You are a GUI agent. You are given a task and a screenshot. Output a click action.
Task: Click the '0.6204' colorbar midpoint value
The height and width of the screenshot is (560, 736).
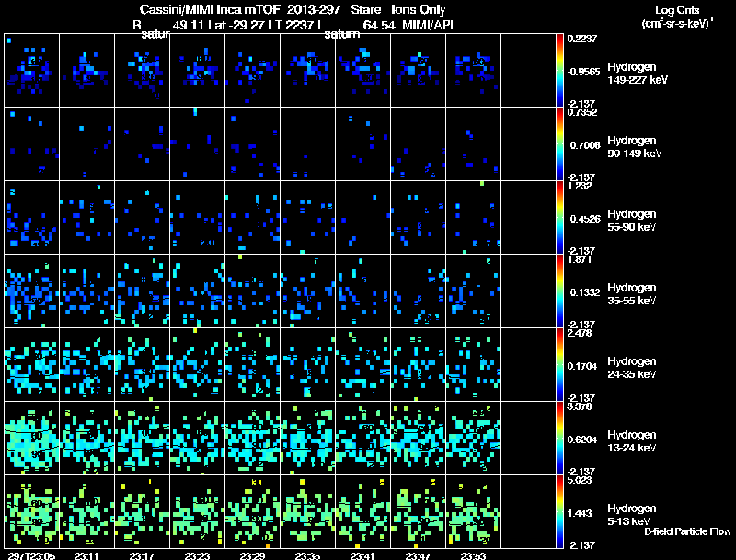click(x=585, y=440)
